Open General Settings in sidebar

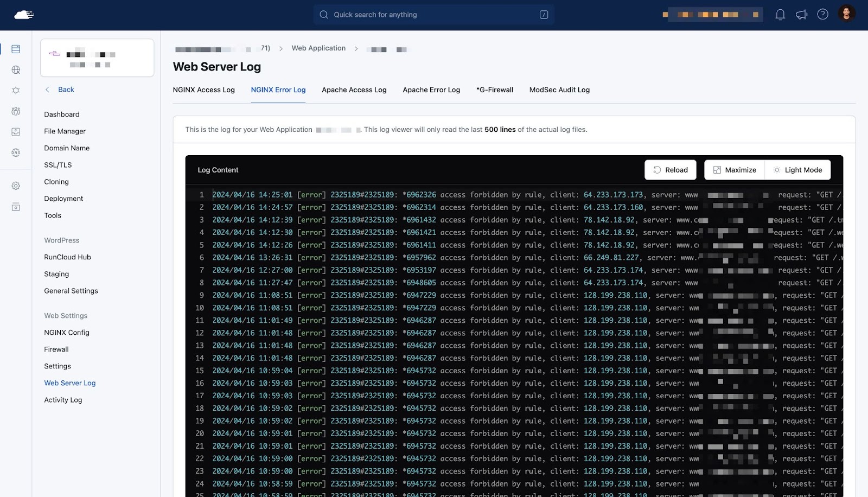coord(71,291)
